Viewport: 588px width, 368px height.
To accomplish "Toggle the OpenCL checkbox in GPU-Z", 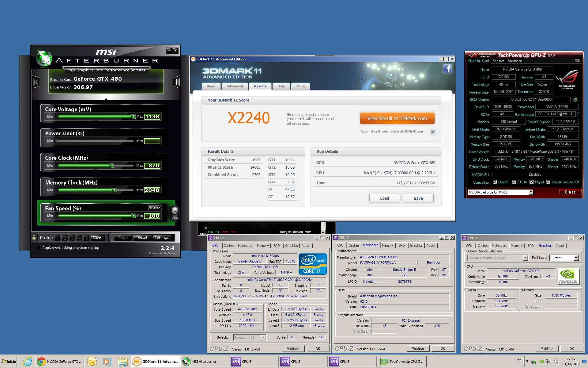I will (x=495, y=182).
